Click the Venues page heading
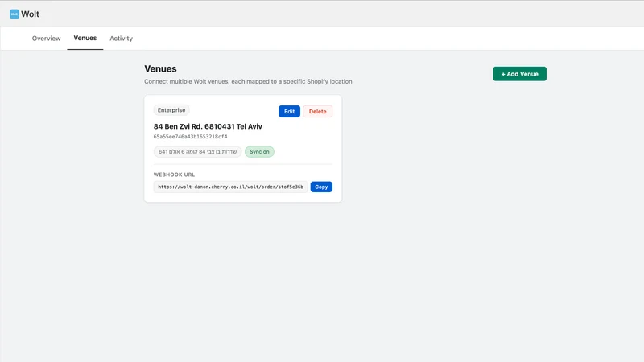The height and width of the screenshot is (362, 644). pyautogui.click(x=160, y=68)
